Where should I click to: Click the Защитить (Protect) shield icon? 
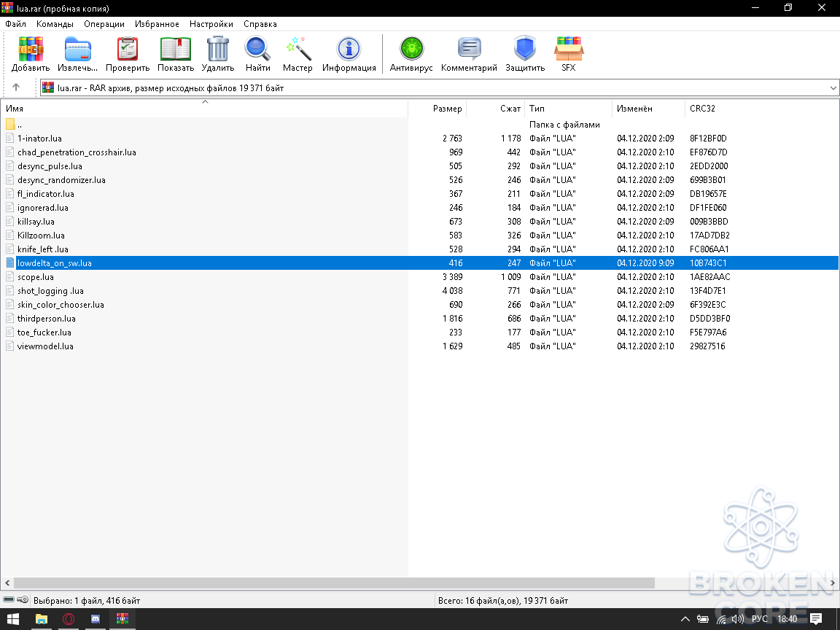click(525, 50)
